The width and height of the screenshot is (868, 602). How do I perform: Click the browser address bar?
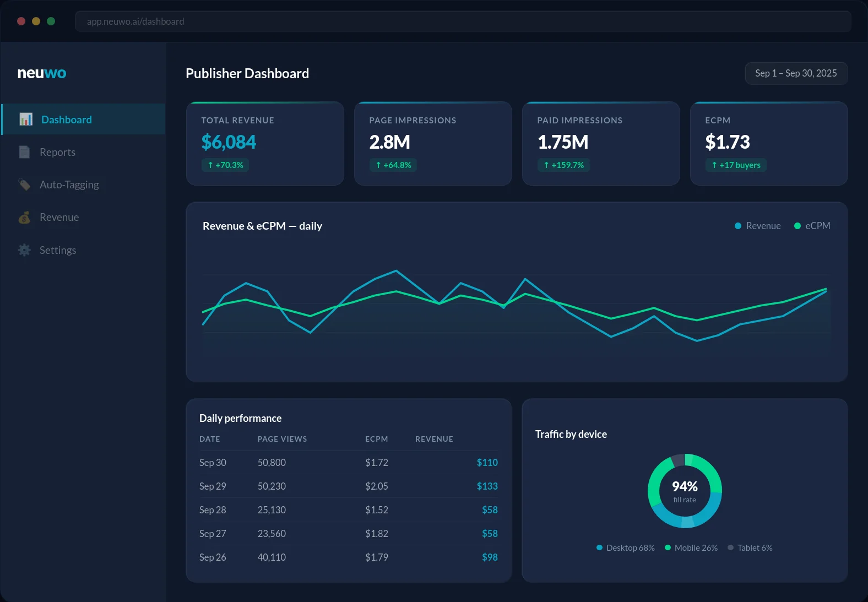pos(463,21)
